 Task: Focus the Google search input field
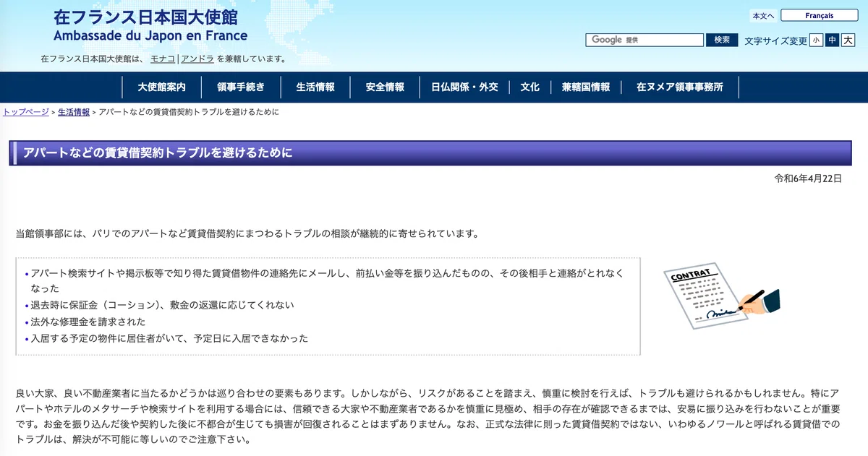click(x=644, y=40)
